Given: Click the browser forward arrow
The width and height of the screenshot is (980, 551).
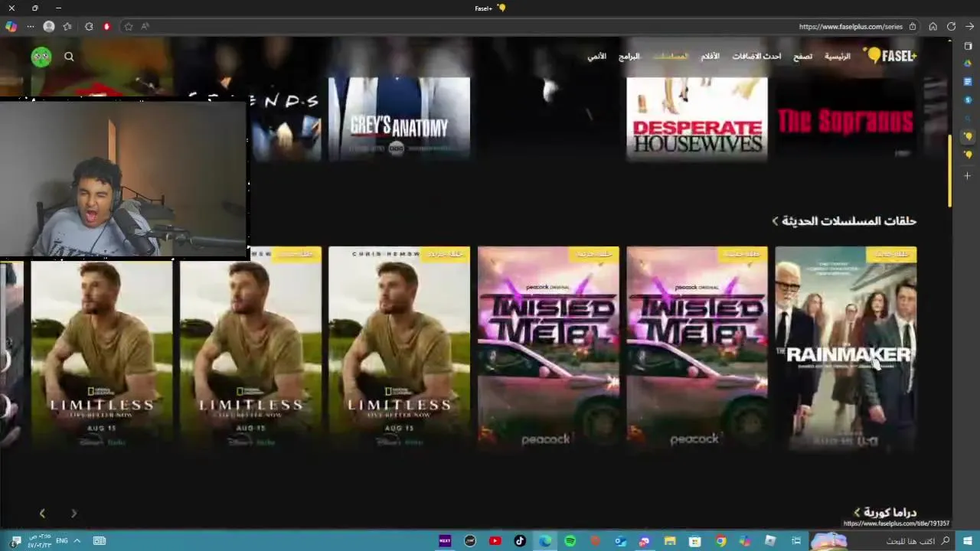Looking at the screenshot, I should pos(969,26).
